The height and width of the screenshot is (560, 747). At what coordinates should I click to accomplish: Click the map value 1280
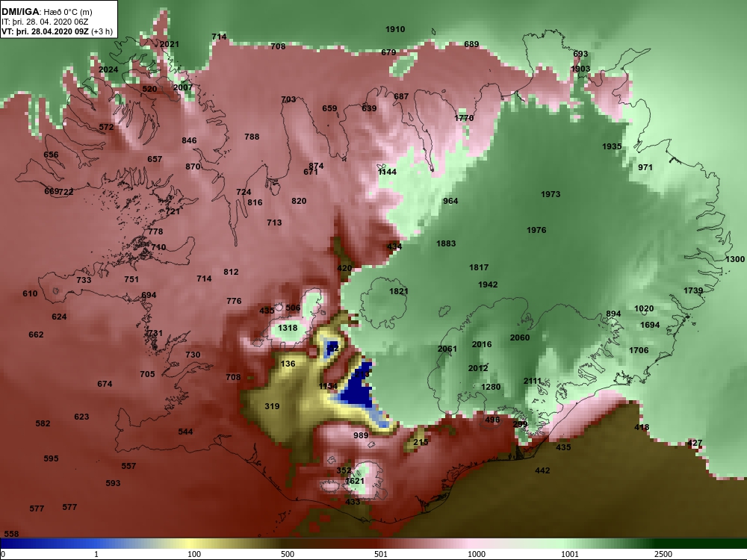pyautogui.click(x=491, y=387)
